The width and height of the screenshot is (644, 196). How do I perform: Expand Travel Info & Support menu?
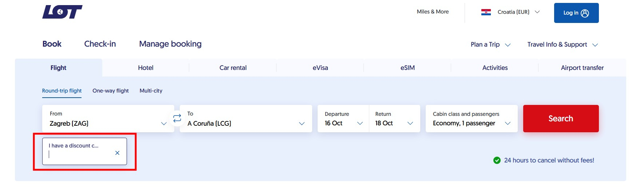point(562,44)
